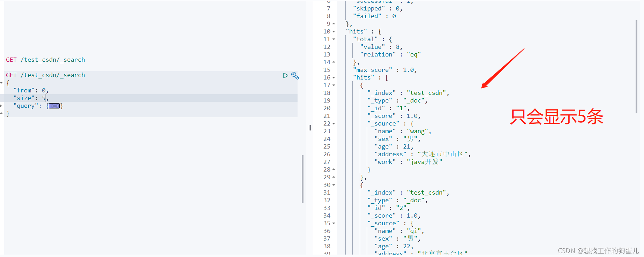Viewport: 644px width, 257px height.
Task: Click the "address" value 大连市中山区
Action: (442, 154)
